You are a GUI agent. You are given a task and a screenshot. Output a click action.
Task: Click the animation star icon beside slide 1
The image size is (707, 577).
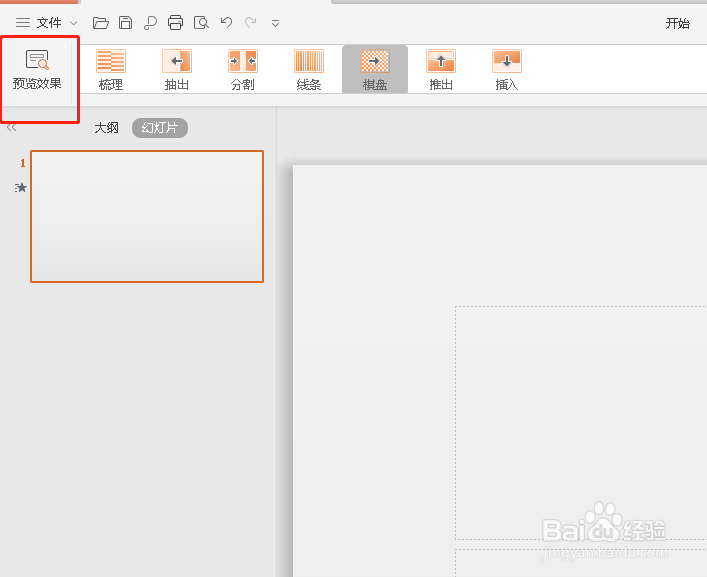(21, 188)
